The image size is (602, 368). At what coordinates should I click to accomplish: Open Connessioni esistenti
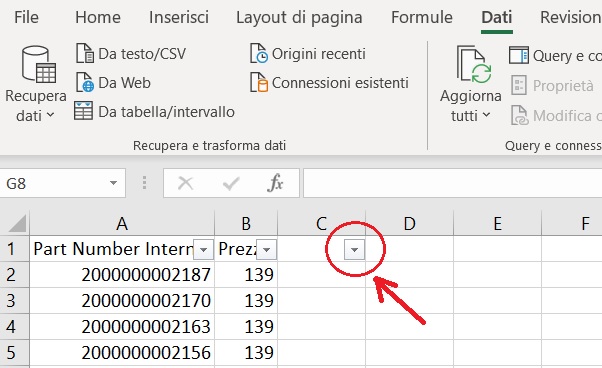pyautogui.click(x=329, y=83)
